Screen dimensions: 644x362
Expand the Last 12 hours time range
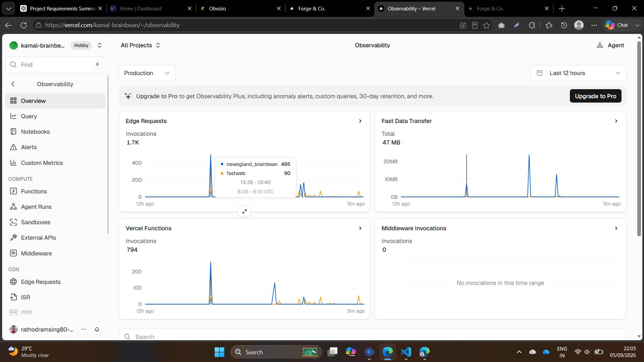coord(578,73)
